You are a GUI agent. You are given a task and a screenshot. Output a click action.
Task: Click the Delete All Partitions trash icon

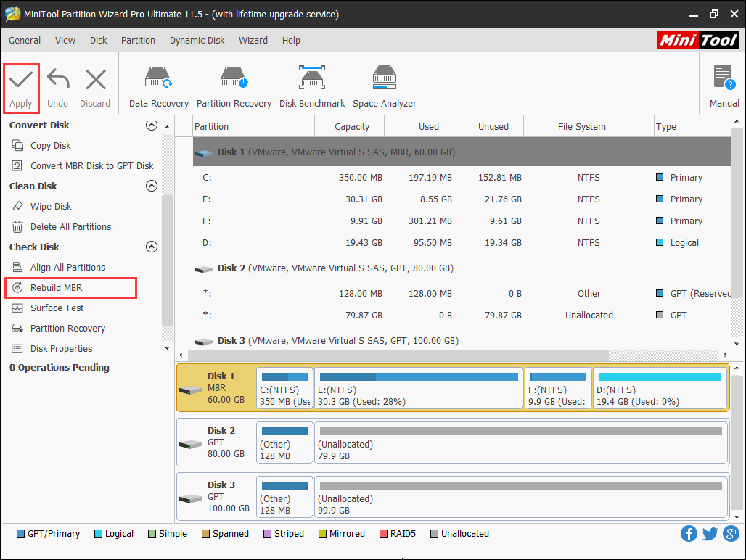pos(17,227)
